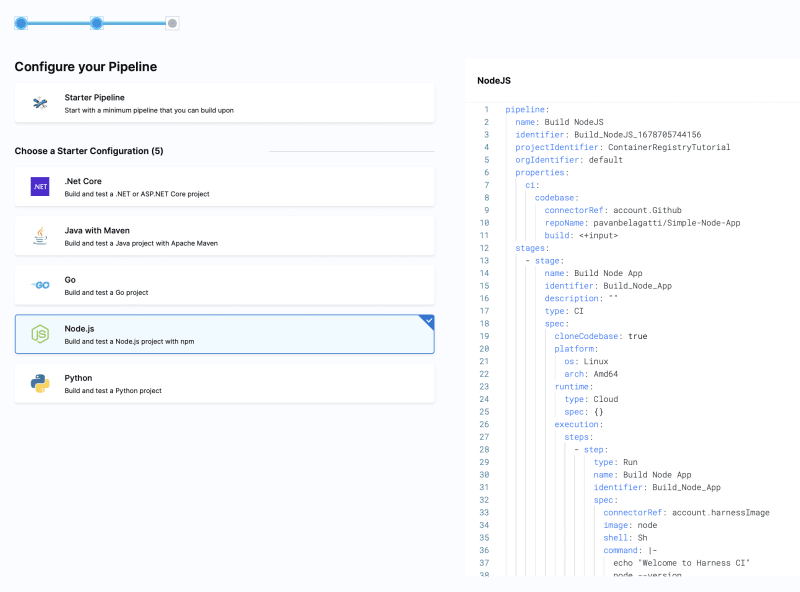
Task: Click 'orgIdentifier: default' line
Action: coord(569,160)
